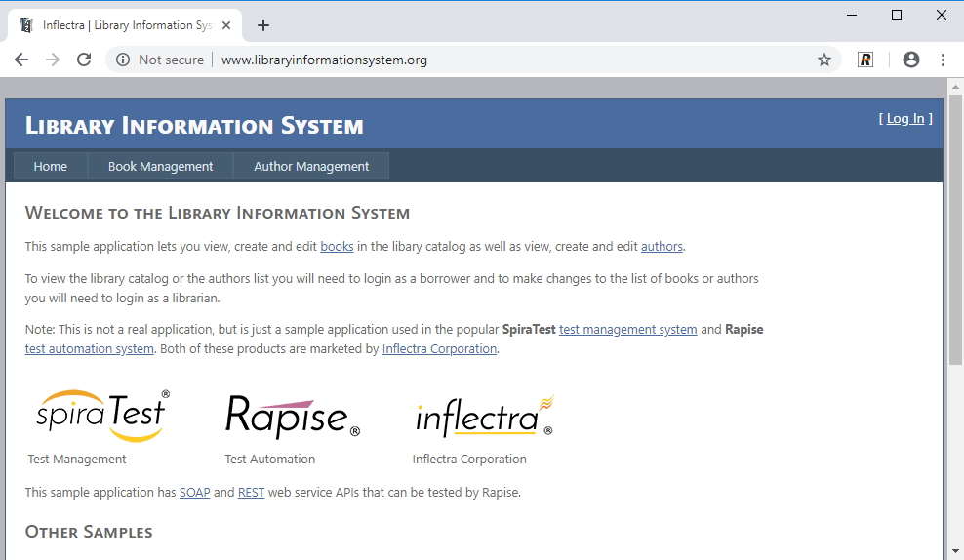Go back to the previous page
This screenshot has height=560, width=964.
click(x=21, y=60)
